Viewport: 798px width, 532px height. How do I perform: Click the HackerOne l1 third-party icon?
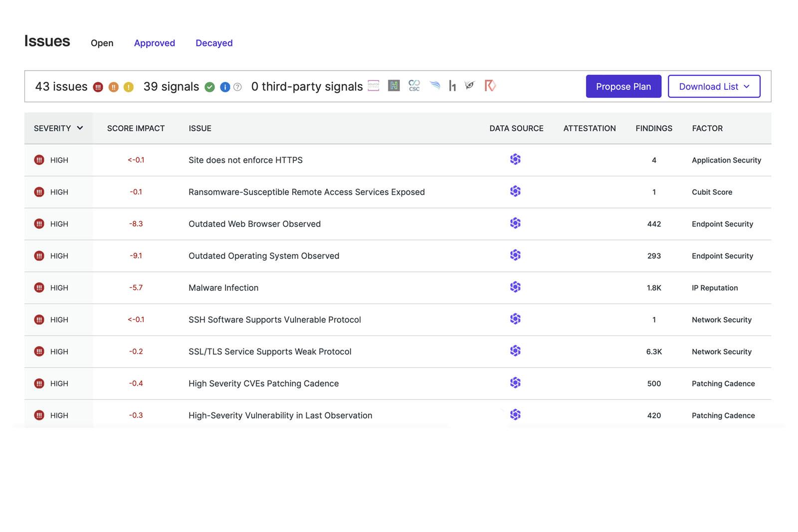tap(452, 86)
